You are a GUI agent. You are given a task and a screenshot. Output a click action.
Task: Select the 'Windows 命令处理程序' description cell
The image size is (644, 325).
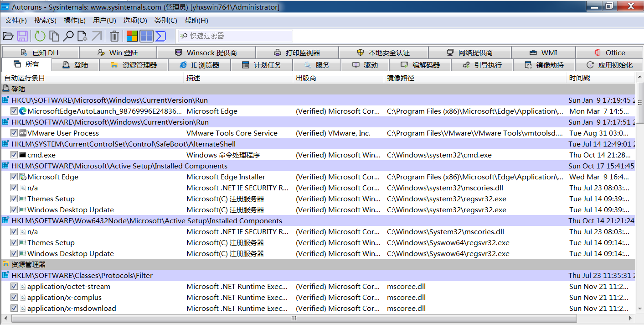click(x=223, y=155)
